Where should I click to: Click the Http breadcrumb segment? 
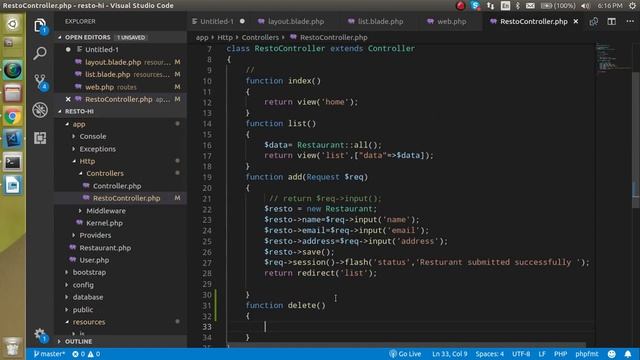[x=224, y=37]
